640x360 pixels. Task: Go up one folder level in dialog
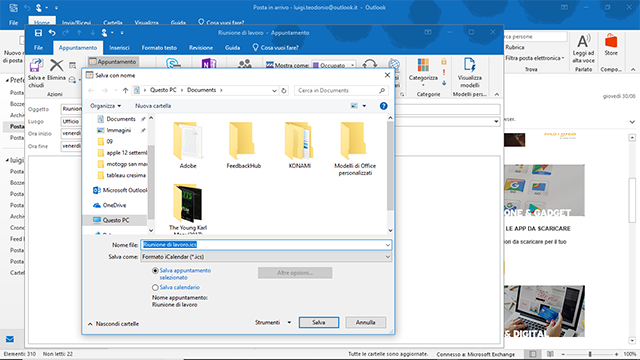(x=125, y=90)
